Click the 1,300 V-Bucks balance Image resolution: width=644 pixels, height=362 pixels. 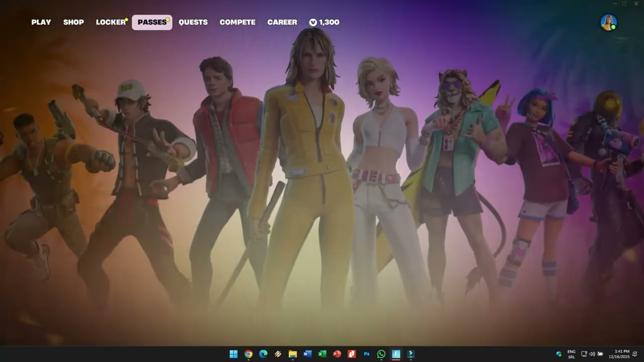pyautogui.click(x=325, y=22)
